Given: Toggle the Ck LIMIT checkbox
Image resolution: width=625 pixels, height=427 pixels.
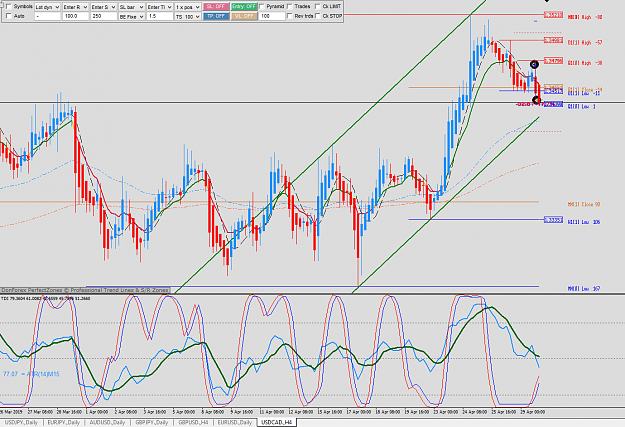Looking at the screenshot, I should (318, 7).
